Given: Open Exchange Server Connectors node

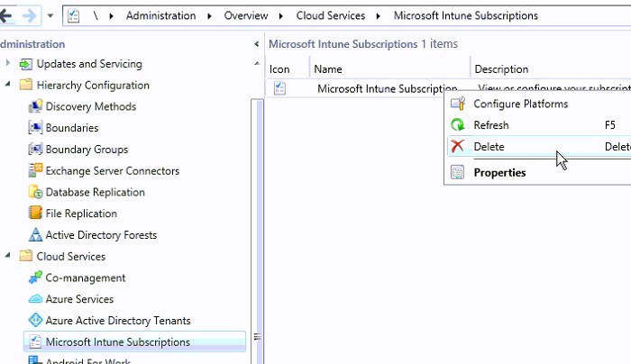Looking at the screenshot, I should point(113,171).
